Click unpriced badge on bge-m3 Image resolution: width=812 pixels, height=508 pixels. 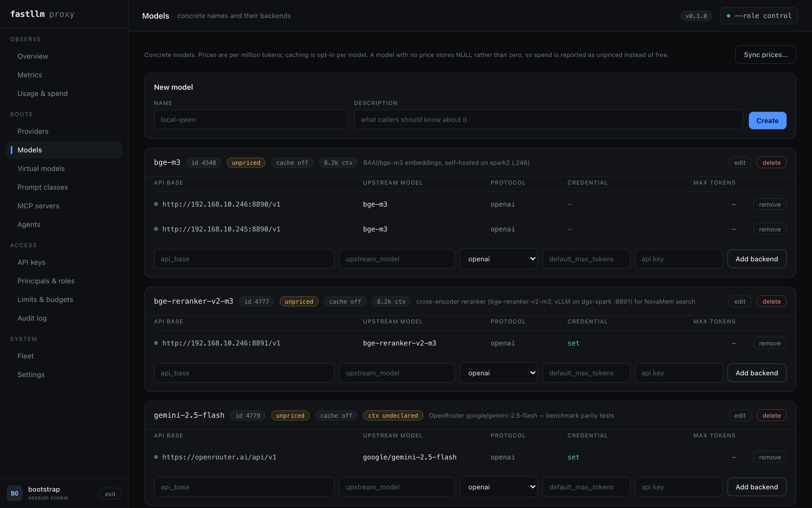246,163
